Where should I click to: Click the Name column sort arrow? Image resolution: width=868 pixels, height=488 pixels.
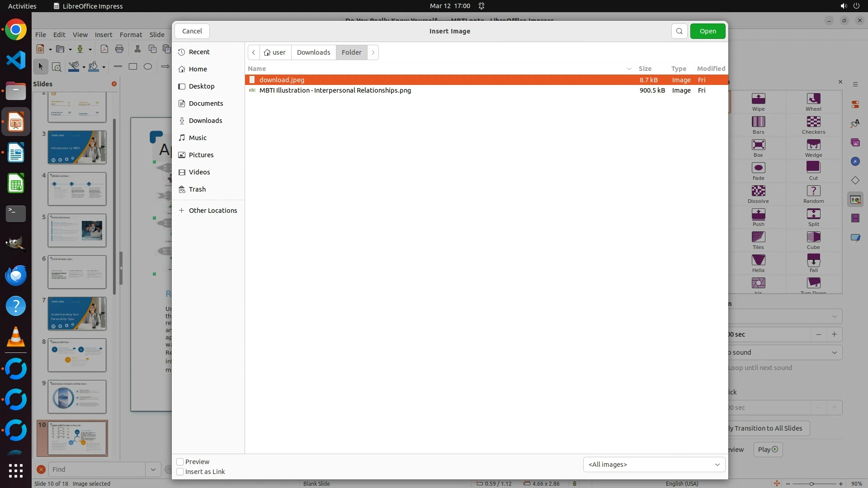(x=629, y=69)
